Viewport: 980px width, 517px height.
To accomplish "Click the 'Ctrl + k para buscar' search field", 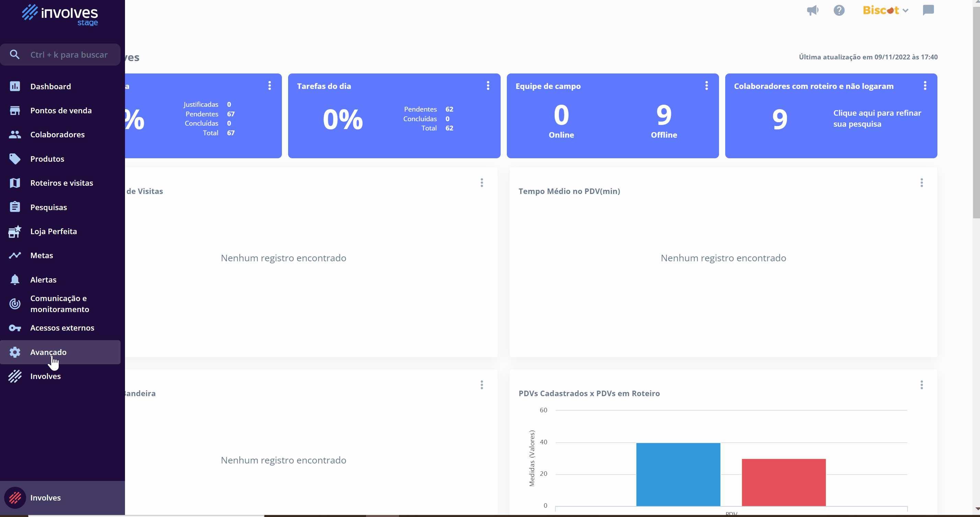I will (68, 55).
